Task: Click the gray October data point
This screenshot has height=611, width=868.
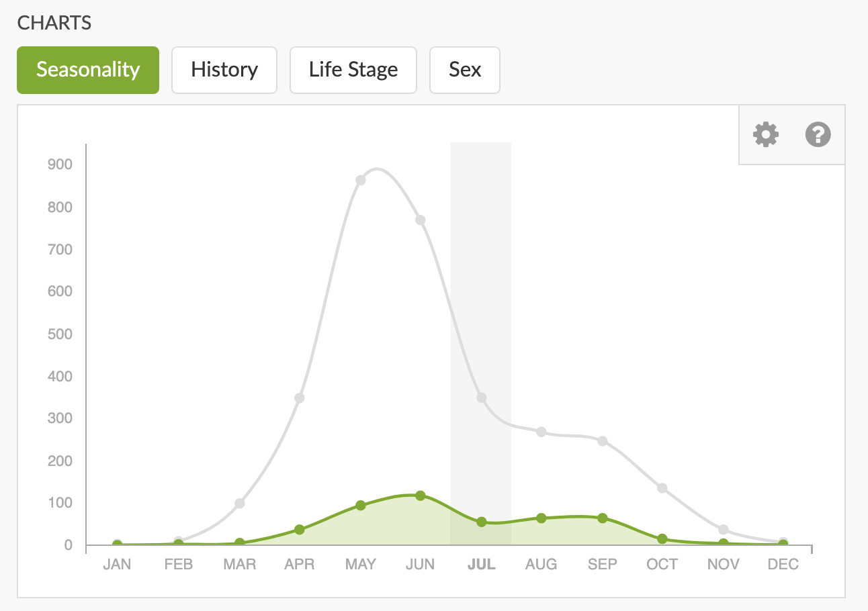Action: pos(662,487)
